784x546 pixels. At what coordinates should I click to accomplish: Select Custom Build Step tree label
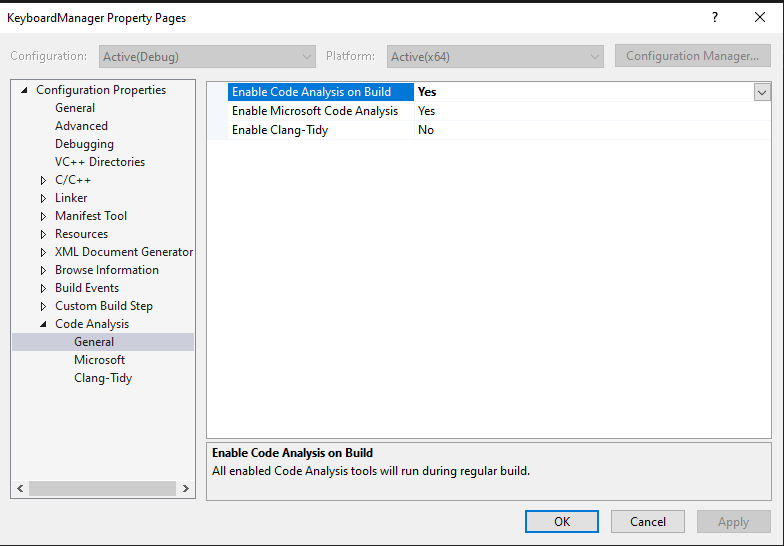click(x=104, y=306)
